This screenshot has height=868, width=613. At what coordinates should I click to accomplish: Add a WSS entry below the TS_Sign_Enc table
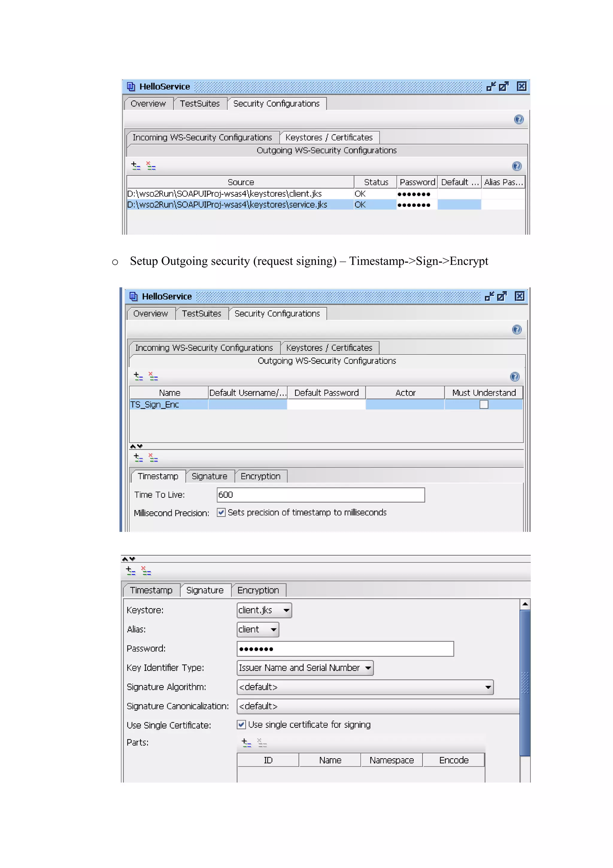click(x=138, y=457)
